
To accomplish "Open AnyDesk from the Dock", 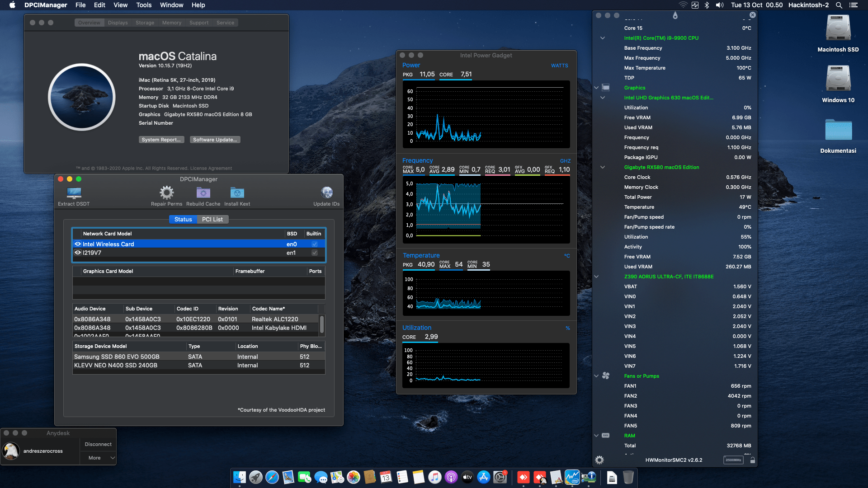I will pos(524,477).
